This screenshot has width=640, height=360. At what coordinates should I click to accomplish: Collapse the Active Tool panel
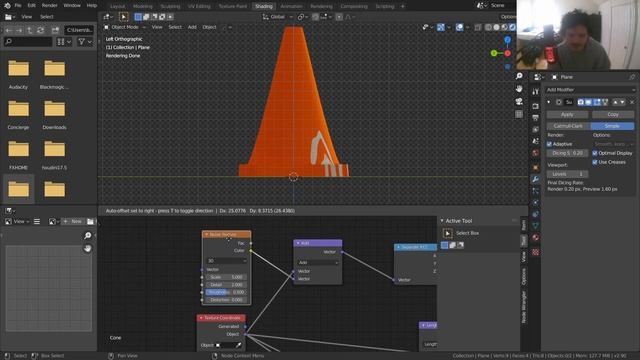[x=442, y=221]
